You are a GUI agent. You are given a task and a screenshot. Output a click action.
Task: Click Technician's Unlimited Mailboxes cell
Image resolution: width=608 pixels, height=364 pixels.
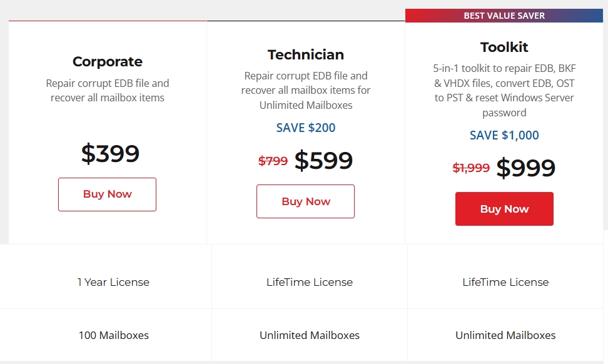(310, 335)
